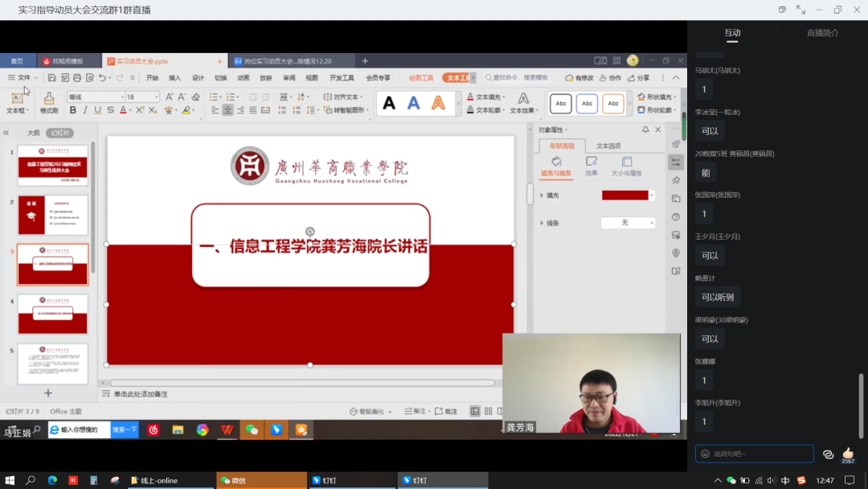Pin the 对象属性 panel with pin icon
Screen dimensions: 868x489
click(645, 129)
